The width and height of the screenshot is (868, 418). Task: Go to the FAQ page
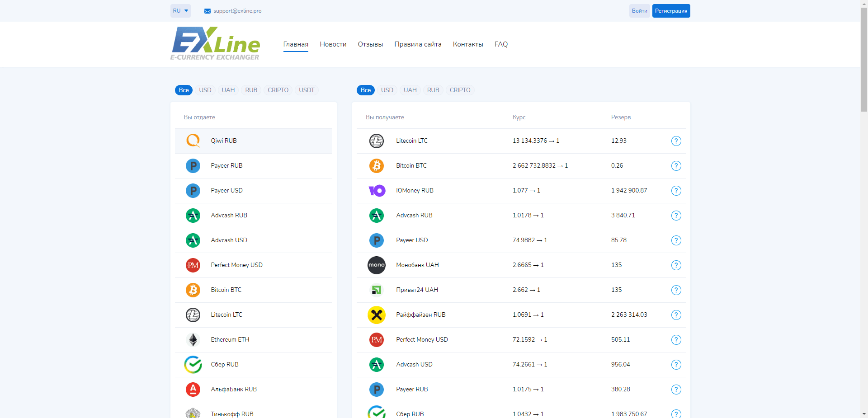[501, 44]
